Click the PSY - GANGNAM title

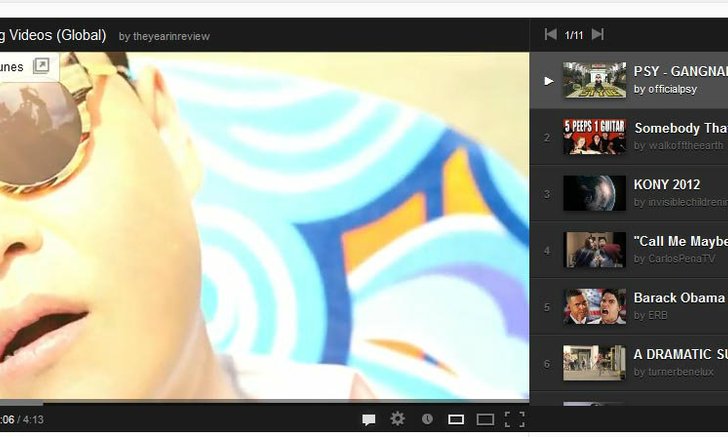(x=681, y=72)
